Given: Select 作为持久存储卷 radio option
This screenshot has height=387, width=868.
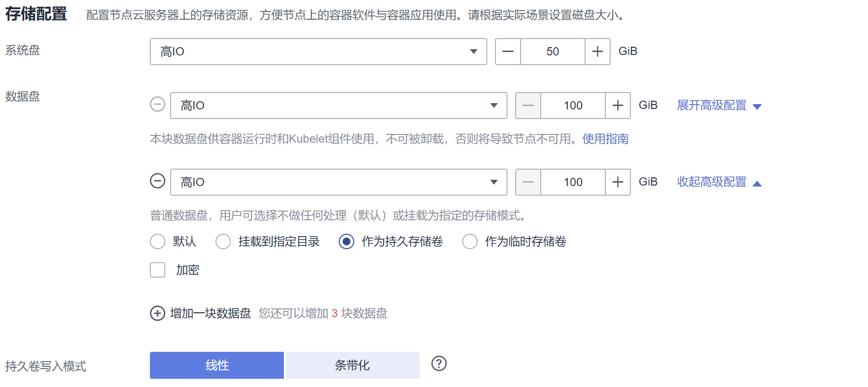Looking at the screenshot, I should pyautogui.click(x=347, y=241).
